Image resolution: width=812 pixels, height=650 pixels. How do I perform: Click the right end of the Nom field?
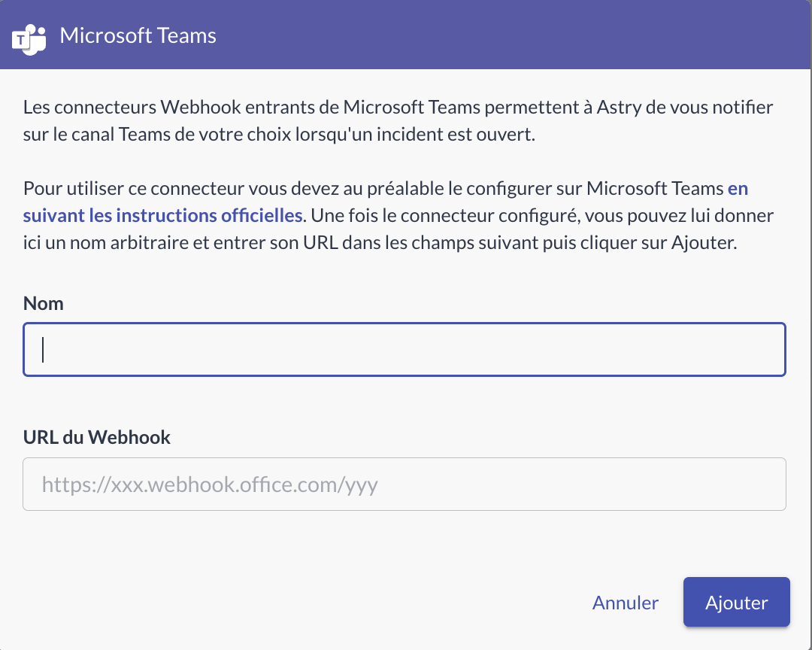click(x=767, y=350)
